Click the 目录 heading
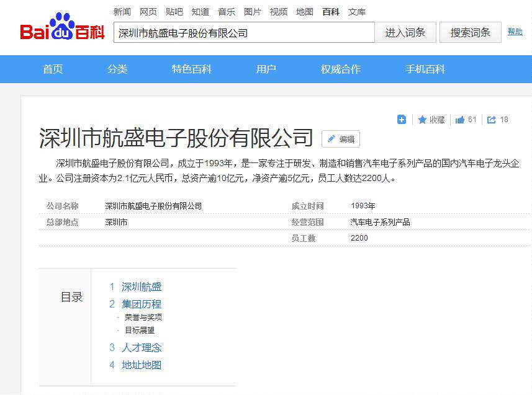This screenshot has width=532, height=395. [71, 297]
